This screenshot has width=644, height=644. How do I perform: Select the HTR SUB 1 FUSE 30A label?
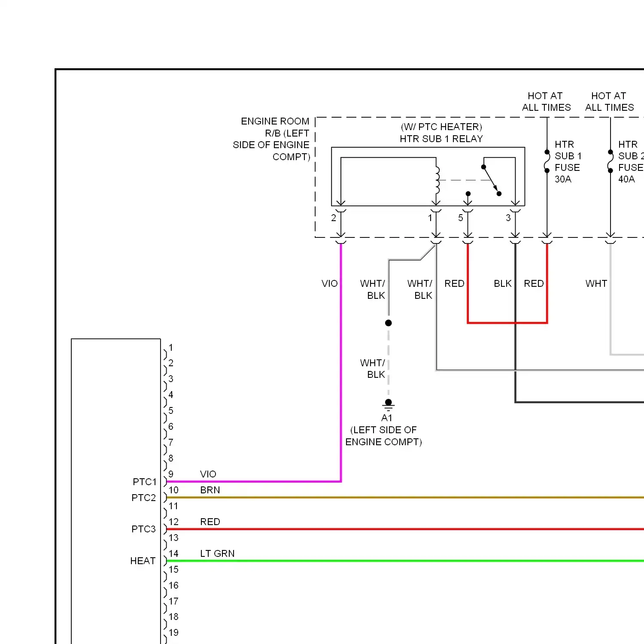(568, 161)
